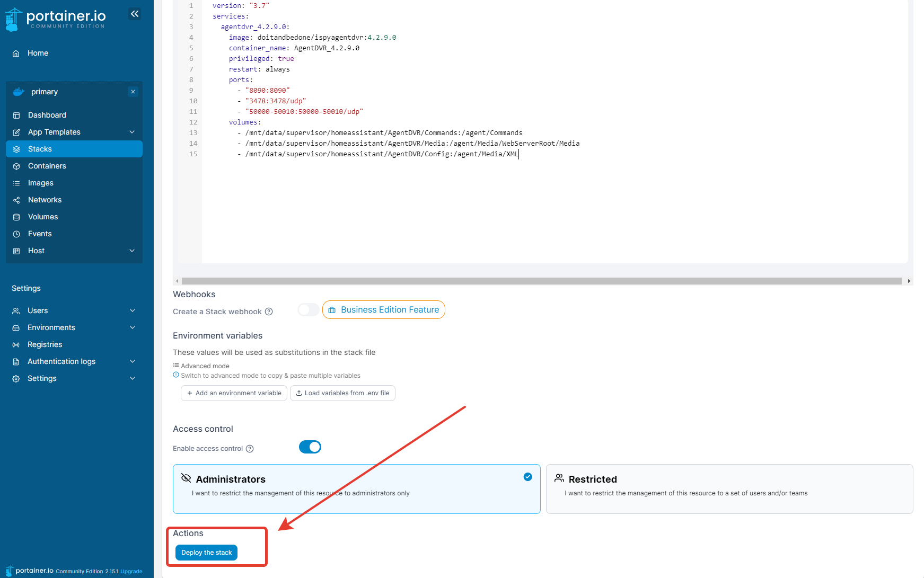This screenshot has width=924, height=578.
Task: Click the Networks share icon
Action: tap(16, 200)
